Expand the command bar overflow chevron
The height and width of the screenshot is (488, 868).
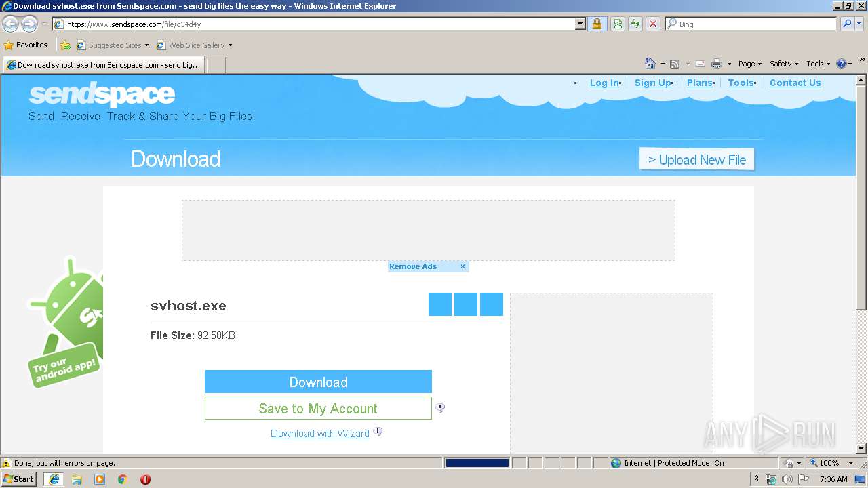863,60
